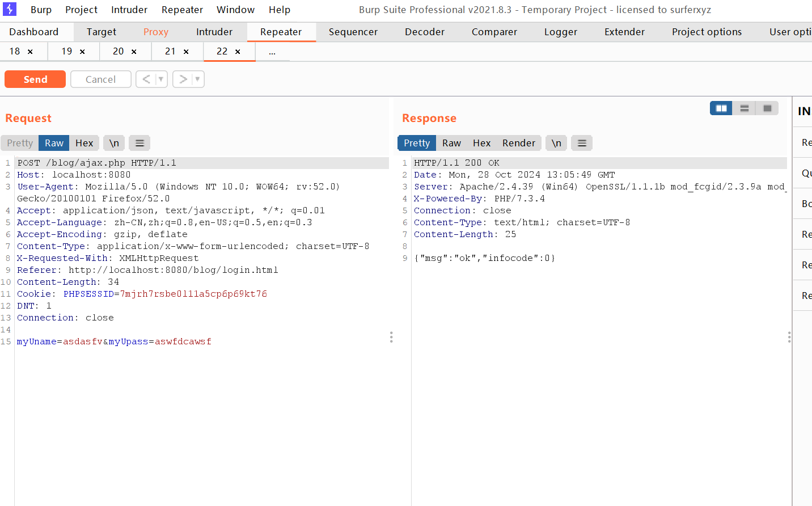Close Repeater tab 20

(x=134, y=52)
